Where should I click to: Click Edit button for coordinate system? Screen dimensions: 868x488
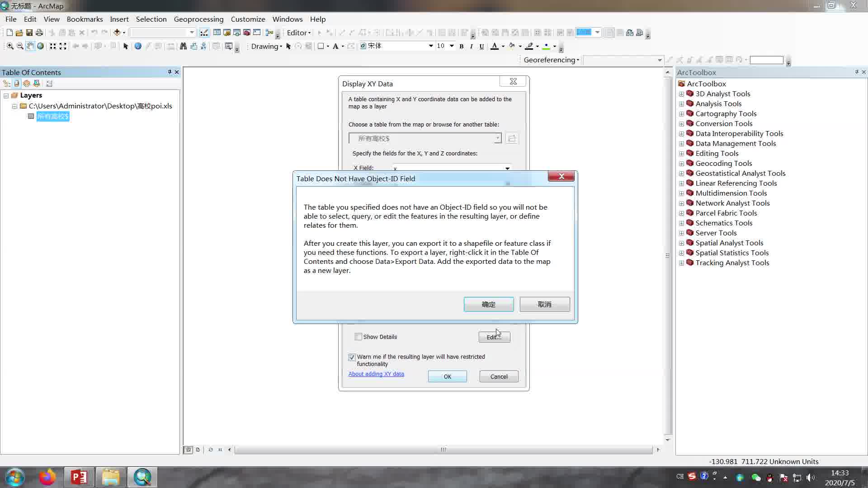[x=495, y=337]
